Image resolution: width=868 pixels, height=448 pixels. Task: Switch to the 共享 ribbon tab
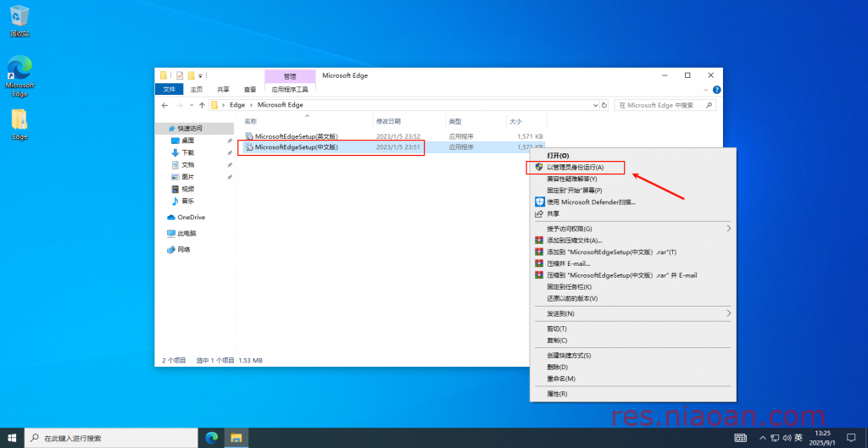coord(223,89)
